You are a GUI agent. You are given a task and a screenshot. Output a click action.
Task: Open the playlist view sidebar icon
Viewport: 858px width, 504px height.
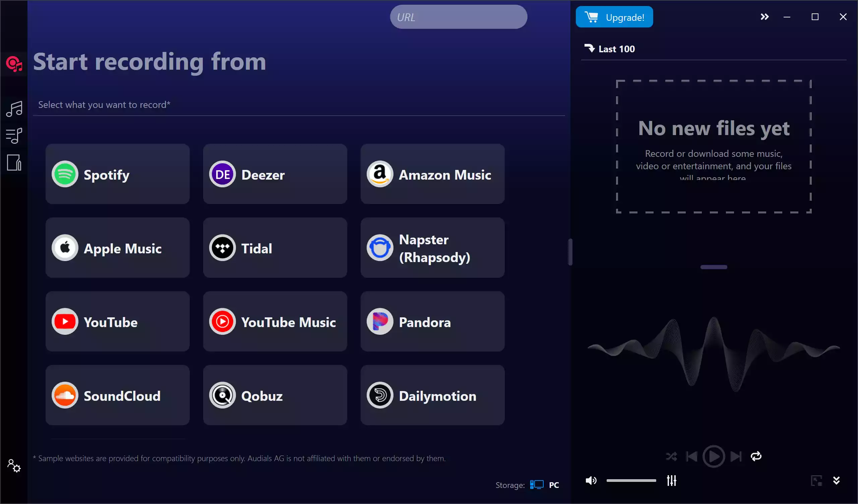[x=14, y=136]
